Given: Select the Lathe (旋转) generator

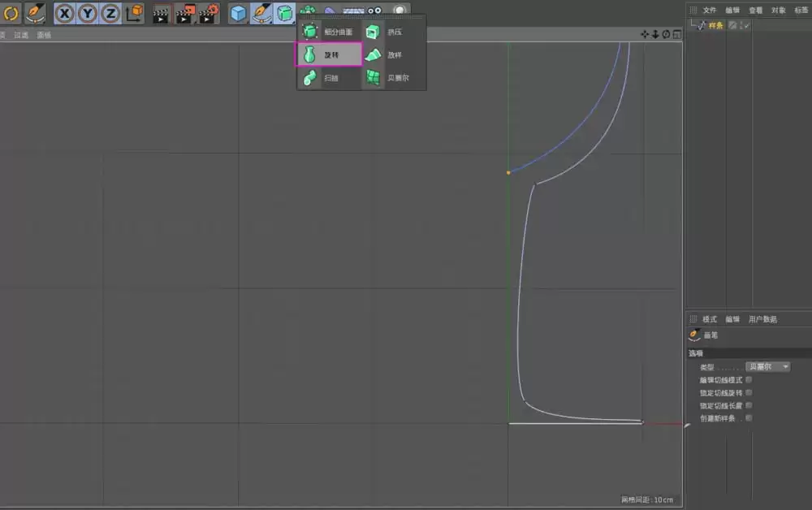Looking at the screenshot, I should pyautogui.click(x=332, y=55).
